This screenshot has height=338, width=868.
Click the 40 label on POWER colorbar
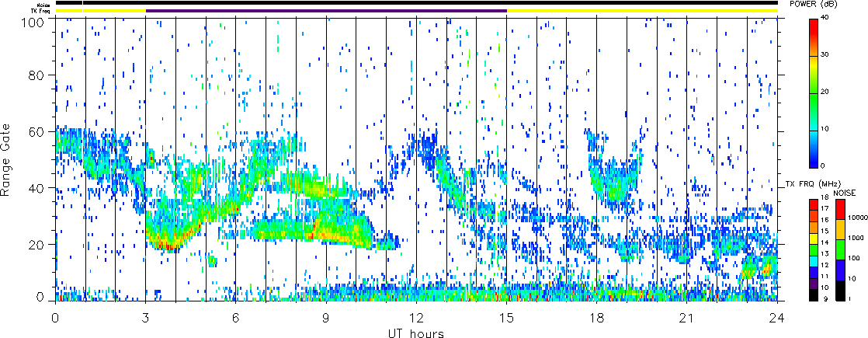825,17
